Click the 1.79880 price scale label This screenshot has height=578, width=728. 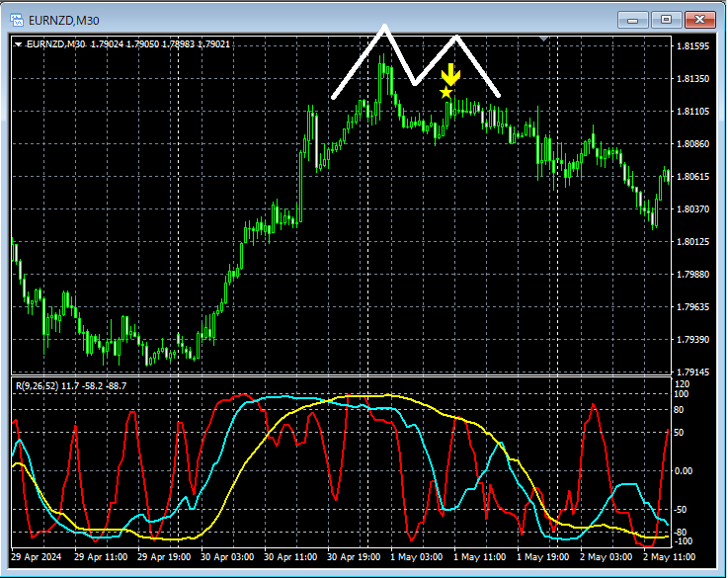692,274
